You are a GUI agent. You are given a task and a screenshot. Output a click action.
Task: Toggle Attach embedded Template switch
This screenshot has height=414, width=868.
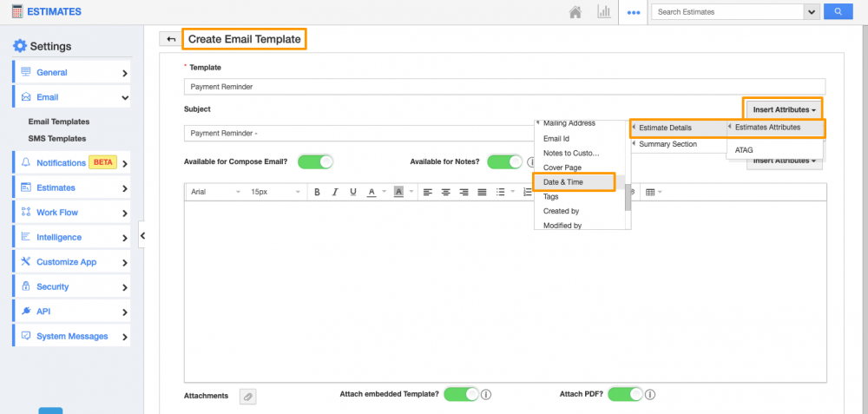pyautogui.click(x=461, y=394)
